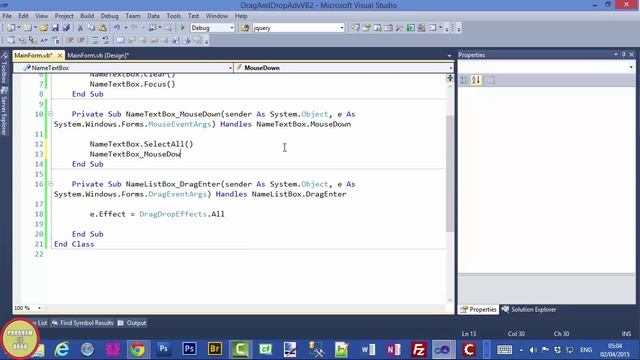Click the Uncomment selected lines icon
The image size is (640, 360).
point(106,40)
